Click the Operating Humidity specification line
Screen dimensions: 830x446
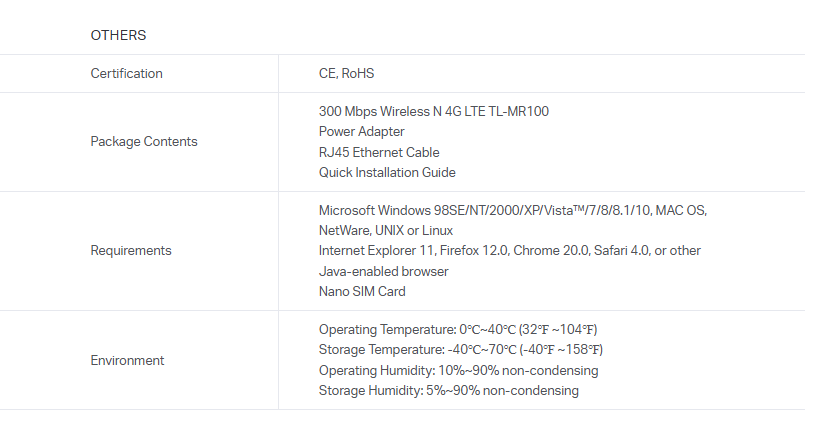[x=458, y=370]
